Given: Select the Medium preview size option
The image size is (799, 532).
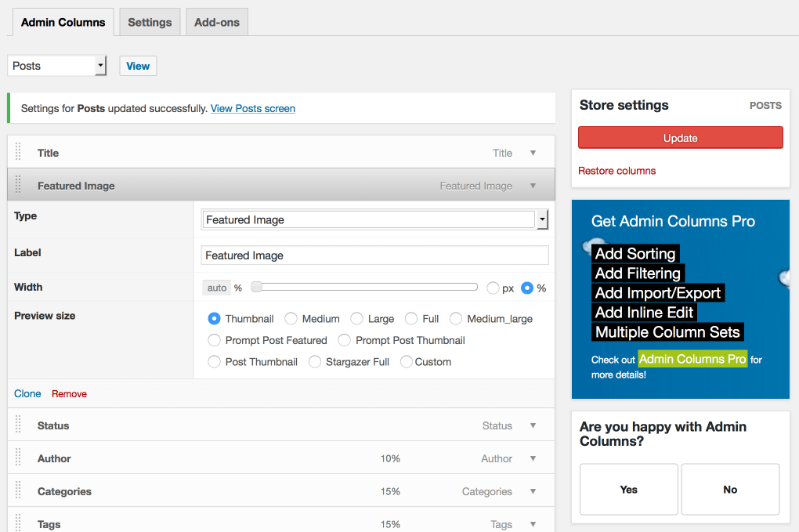Looking at the screenshot, I should coord(291,319).
